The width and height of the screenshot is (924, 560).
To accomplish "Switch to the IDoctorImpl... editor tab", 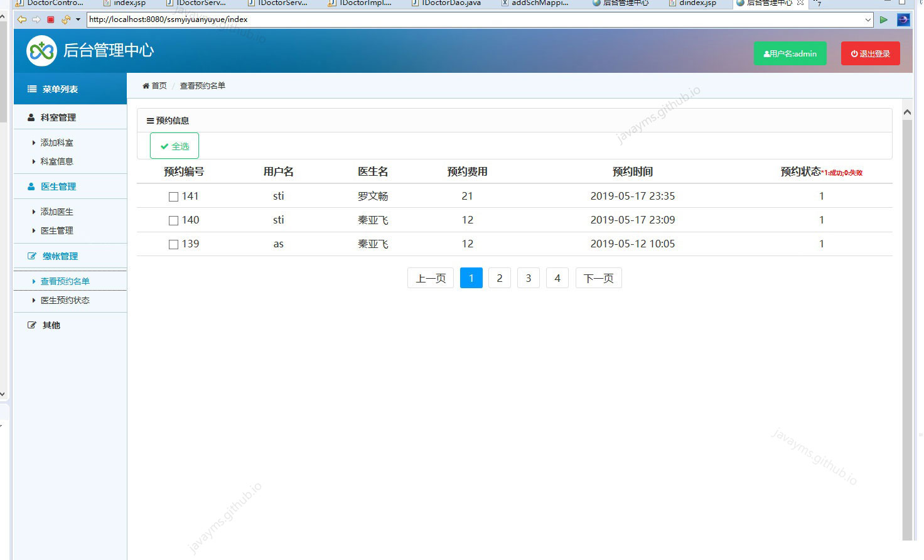I will point(360,3).
